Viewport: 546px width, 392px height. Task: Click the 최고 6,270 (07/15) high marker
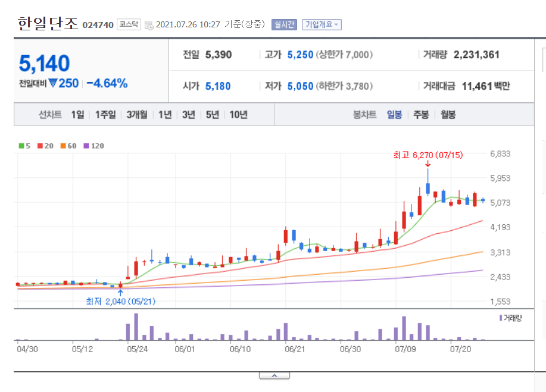click(x=428, y=155)
